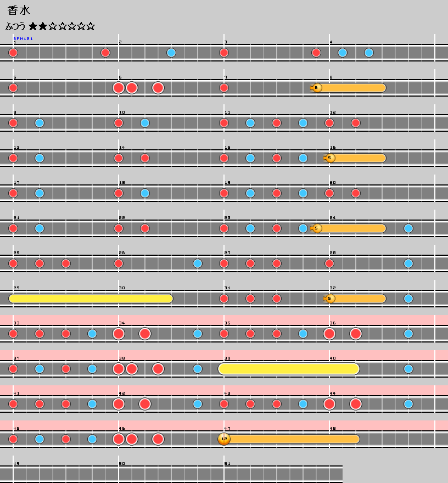Click the blue note in measure 28
448x483 pixels.
(408, 263)
